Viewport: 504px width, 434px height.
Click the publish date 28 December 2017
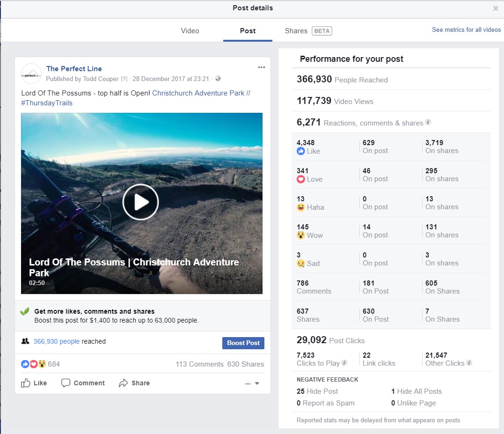[x=171, y=79]
